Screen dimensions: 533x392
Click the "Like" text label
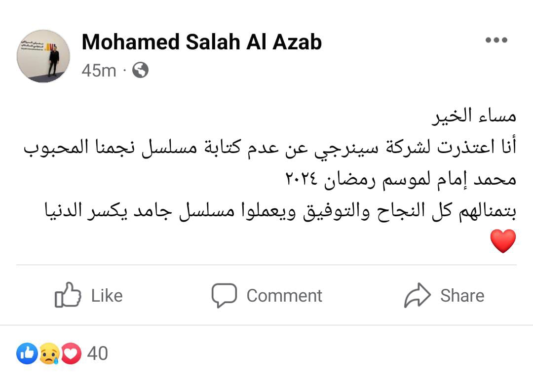pyautogui.click(x=107, y=296)
